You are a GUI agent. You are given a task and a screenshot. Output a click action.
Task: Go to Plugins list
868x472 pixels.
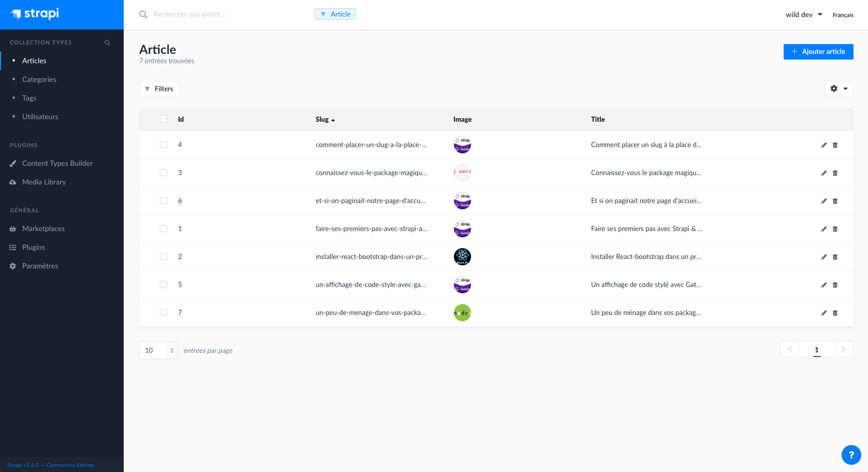coord(34,247)
